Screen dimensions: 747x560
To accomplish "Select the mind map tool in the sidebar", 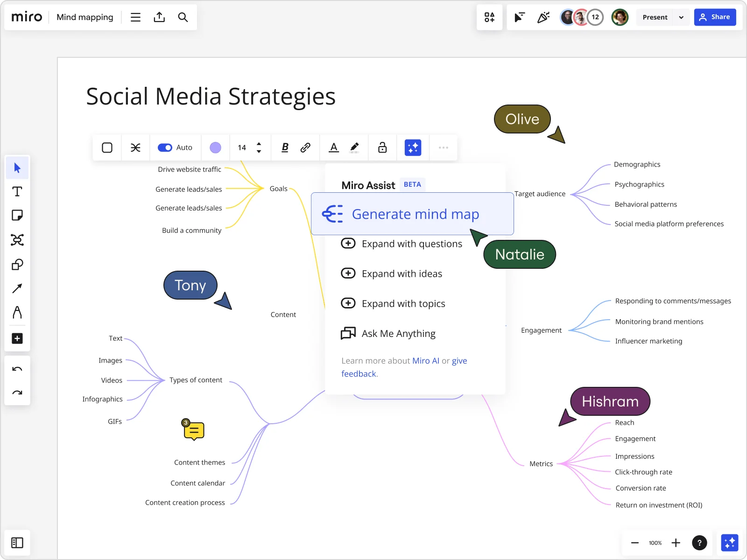I will point(17,240).
